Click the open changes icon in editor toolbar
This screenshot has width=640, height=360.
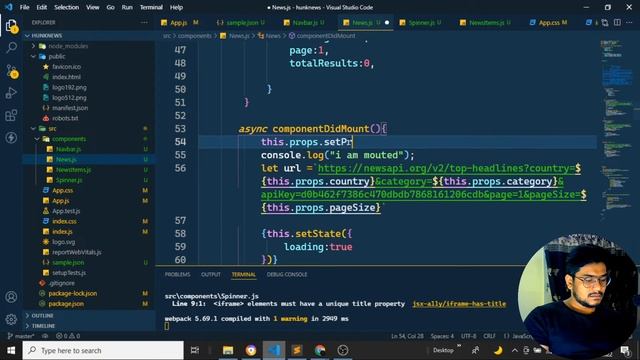[605, 22]
